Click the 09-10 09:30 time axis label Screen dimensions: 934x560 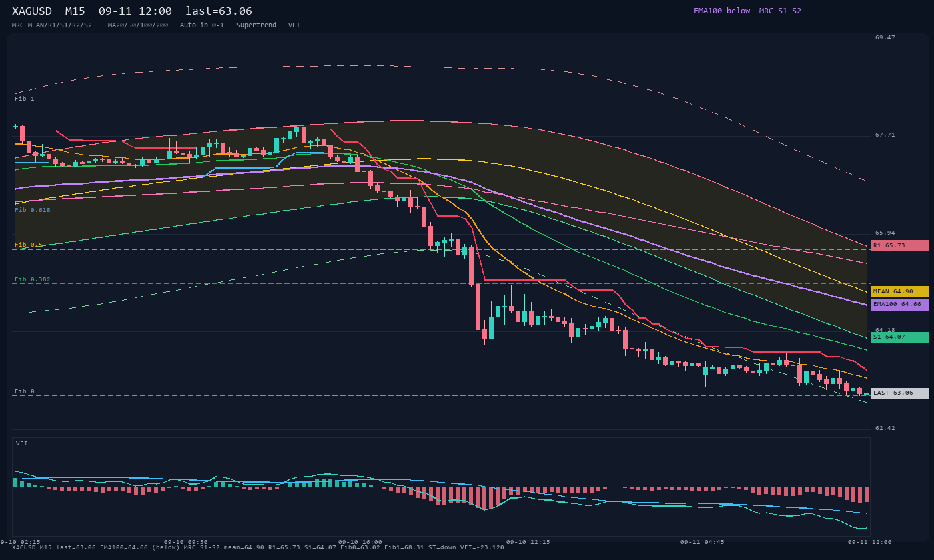[x=186, y=542]
